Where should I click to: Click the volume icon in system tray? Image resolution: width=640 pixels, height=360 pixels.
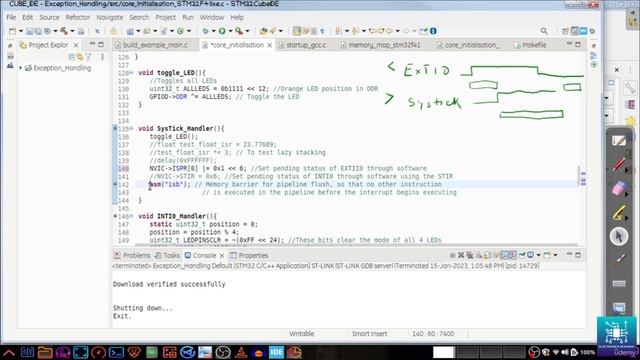564,352
